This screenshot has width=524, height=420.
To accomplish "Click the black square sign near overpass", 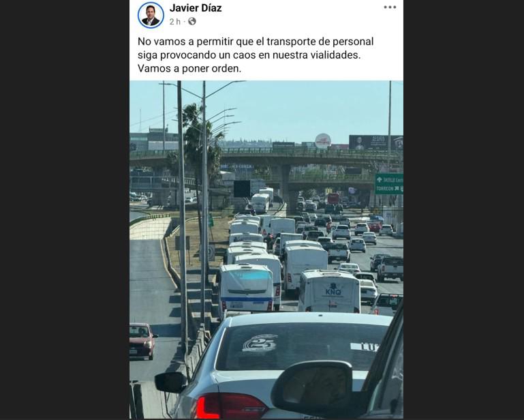I will pos(242,189).
